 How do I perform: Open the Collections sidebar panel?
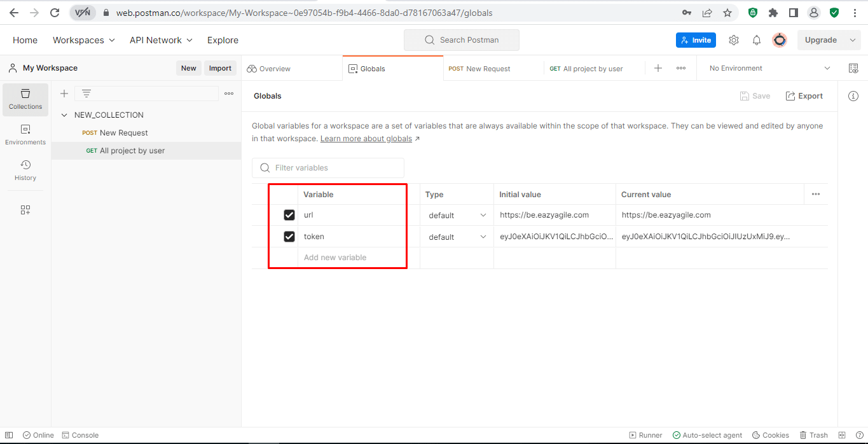pyautogui.click(x=25, y=99)
